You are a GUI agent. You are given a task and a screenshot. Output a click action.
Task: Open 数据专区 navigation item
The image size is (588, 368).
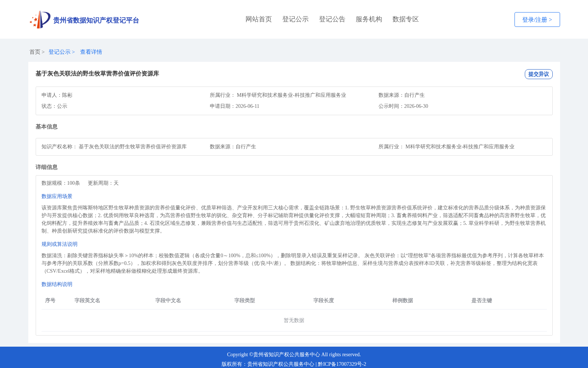(406, 19)
